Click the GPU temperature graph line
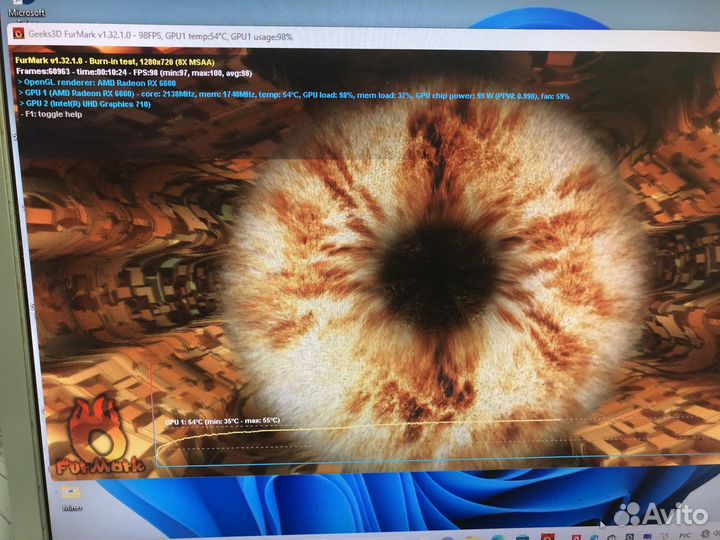This screenshot has width=720, height=540. coord(400,428)
